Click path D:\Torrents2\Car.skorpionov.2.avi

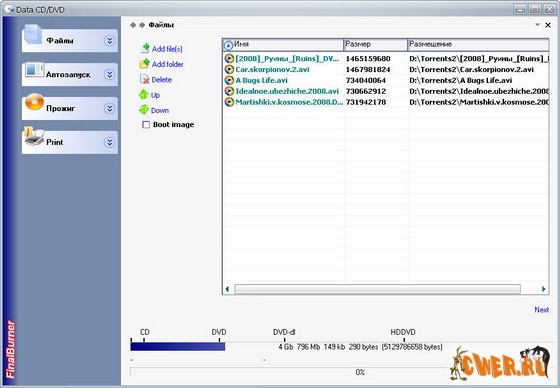coord(471,69)
